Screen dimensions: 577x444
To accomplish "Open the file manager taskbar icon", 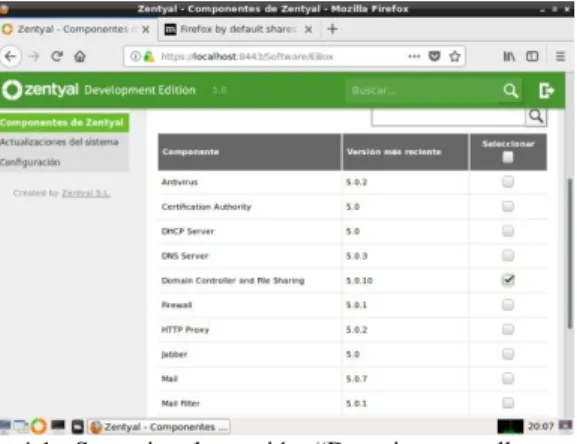I will (21, 427).
